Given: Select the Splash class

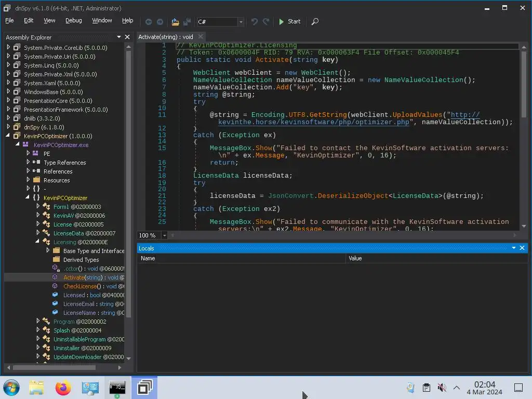Looking at the screenshot, I should pyautogui.click(x=77, y=330).
